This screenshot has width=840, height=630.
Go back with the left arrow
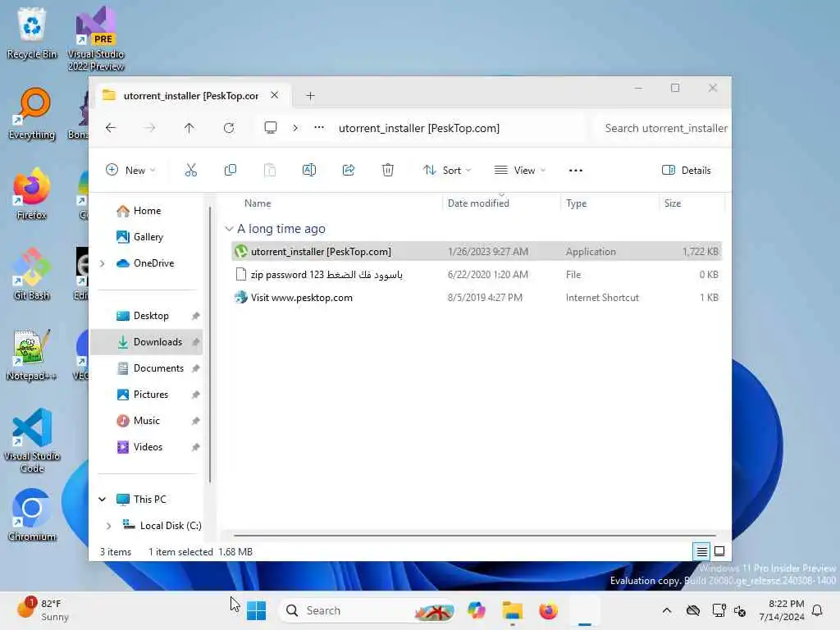111,128
